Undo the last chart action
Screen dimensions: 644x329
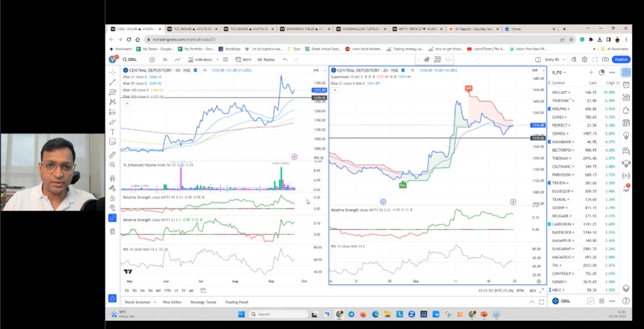pyautogui.click(x=285, y=59)
